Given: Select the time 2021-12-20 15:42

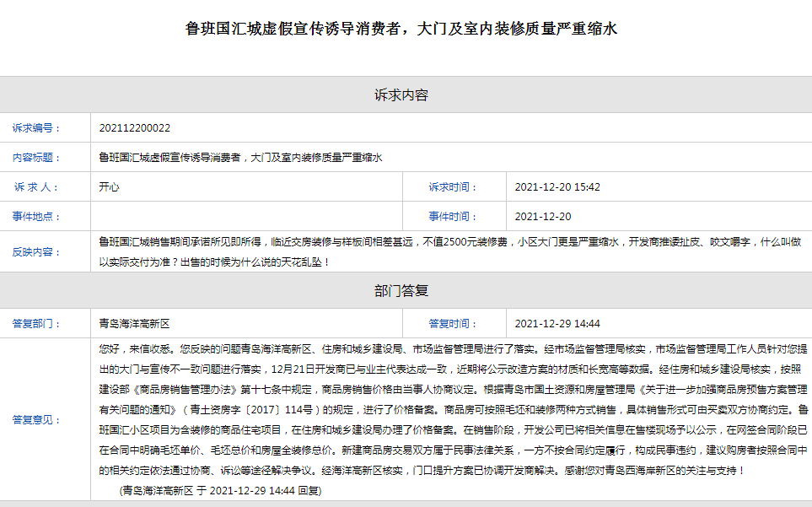Looking at the screenshot, I should tap(557, 187).
